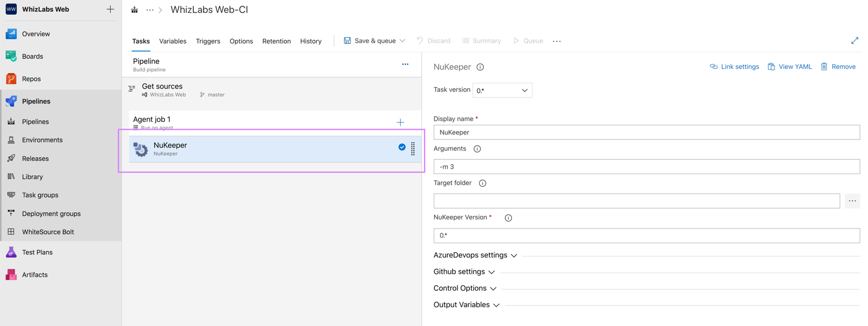
Task: Expand editor to full screen
Action: point(854,41)
